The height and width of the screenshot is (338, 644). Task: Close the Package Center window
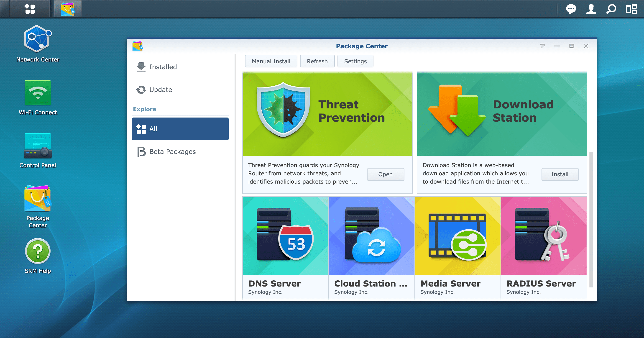(586, 46)
